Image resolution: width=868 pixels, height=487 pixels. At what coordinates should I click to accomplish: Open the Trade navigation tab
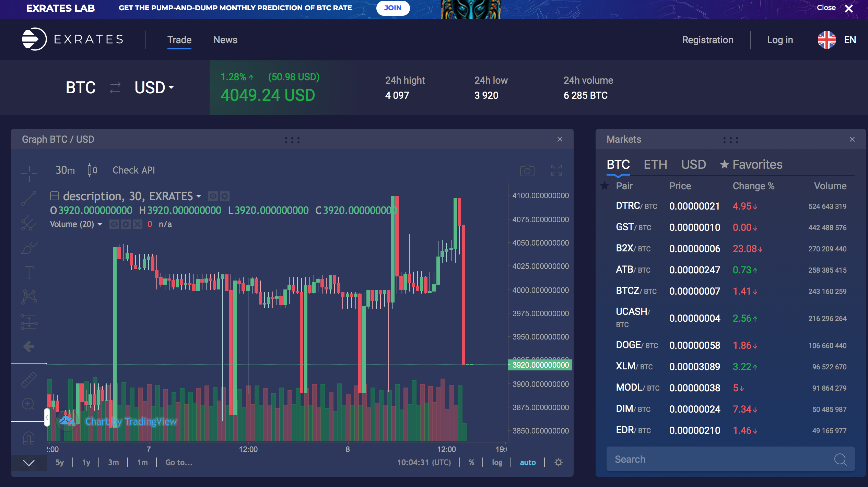(x=179, y=40)
